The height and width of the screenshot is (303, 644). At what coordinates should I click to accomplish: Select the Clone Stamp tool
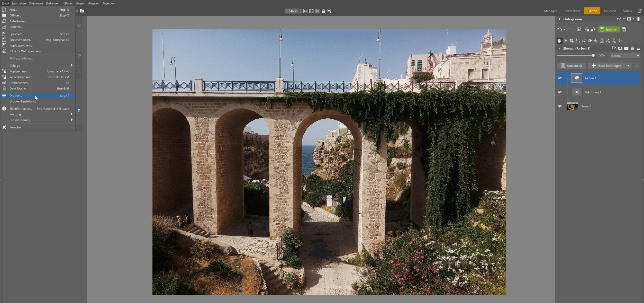tap(596, 41)
